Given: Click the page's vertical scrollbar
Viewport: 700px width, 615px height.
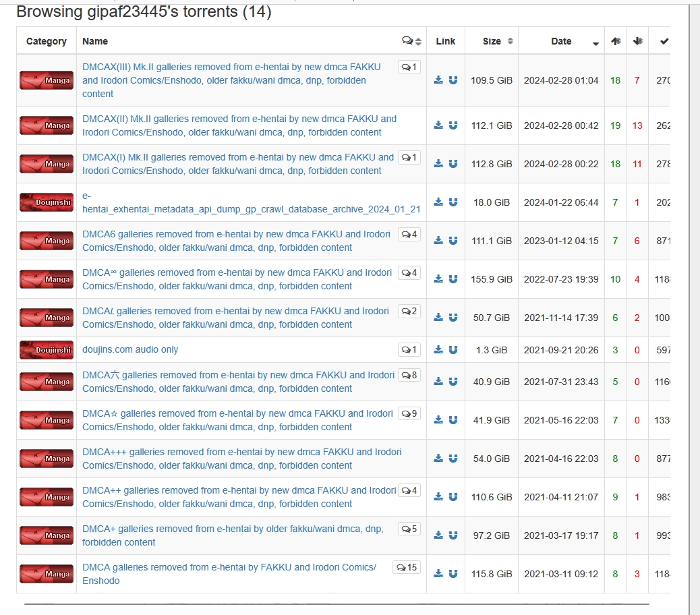Looking at the screenshot, I should pyautogui.click(x=694, y=310).
